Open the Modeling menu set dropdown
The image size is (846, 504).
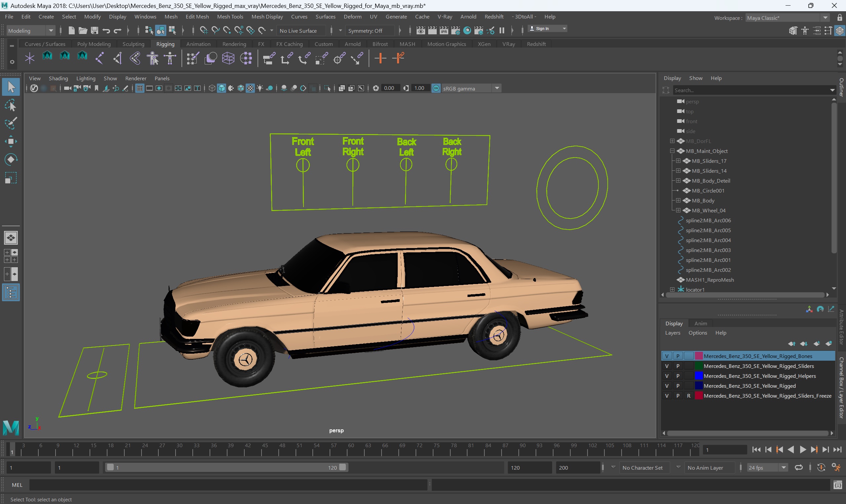tap(31, 31)
